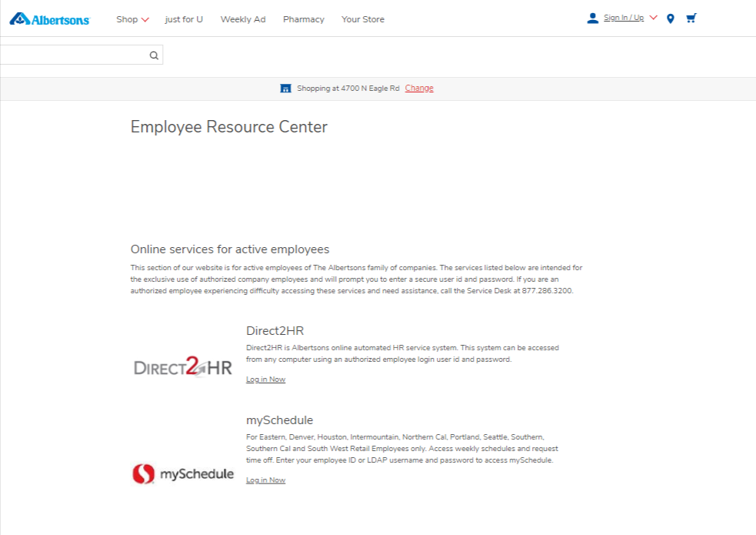This screenshot has height=535, width=756.
Task: Open the just for U page
Action: click(x=184, y=19)
